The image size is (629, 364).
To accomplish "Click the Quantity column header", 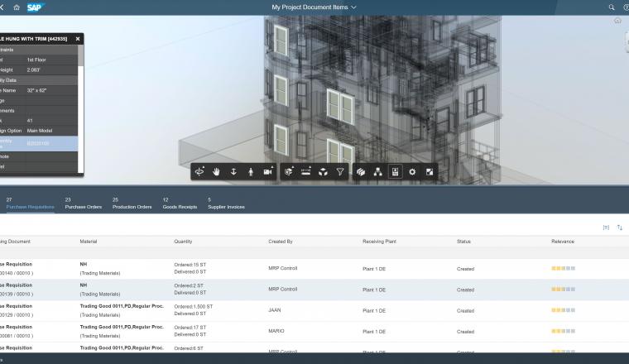I will coord(183,242).
